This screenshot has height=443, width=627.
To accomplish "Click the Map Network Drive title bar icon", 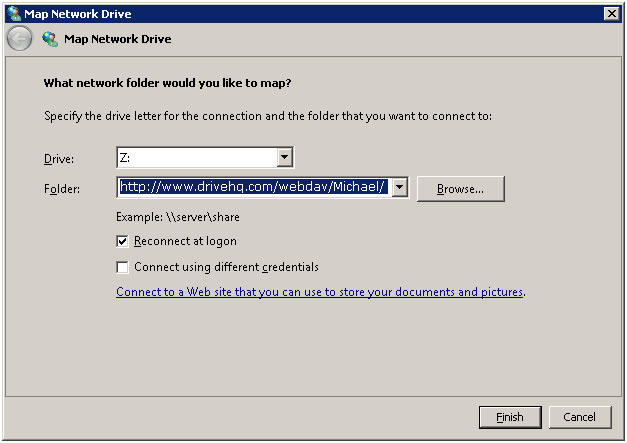I will tap(12, 13).
